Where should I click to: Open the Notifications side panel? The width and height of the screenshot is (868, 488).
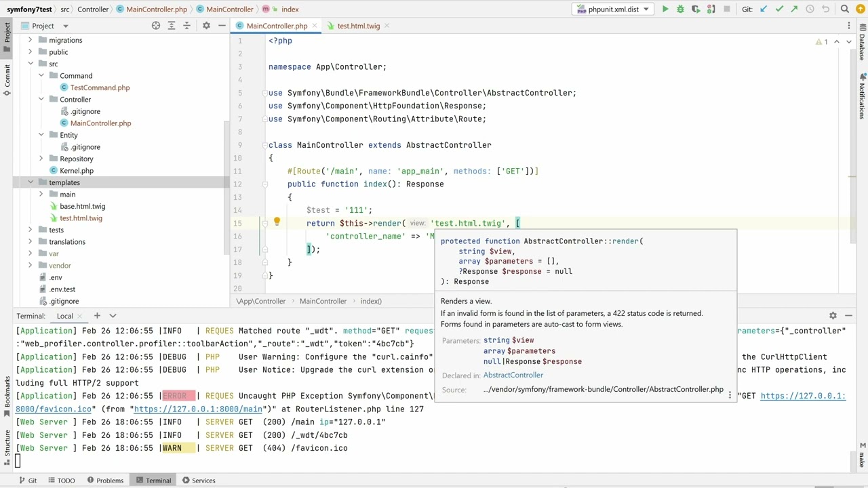(x=862, y=96)
